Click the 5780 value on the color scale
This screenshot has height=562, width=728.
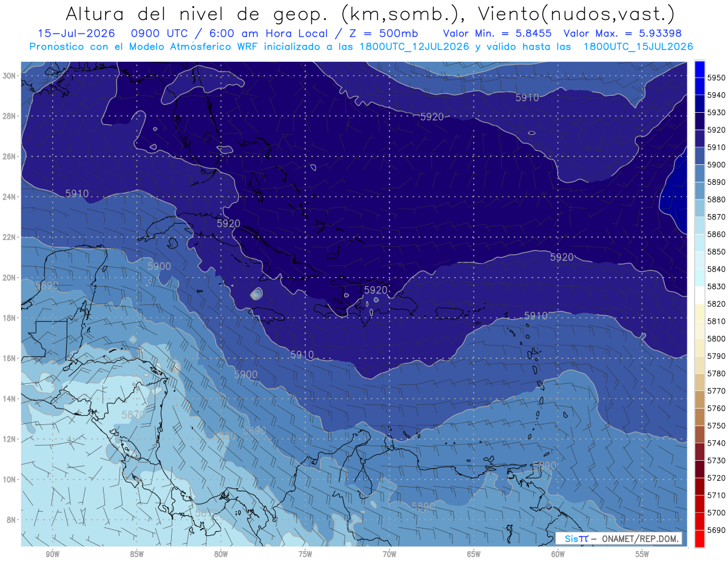click(x=716, y=373)
